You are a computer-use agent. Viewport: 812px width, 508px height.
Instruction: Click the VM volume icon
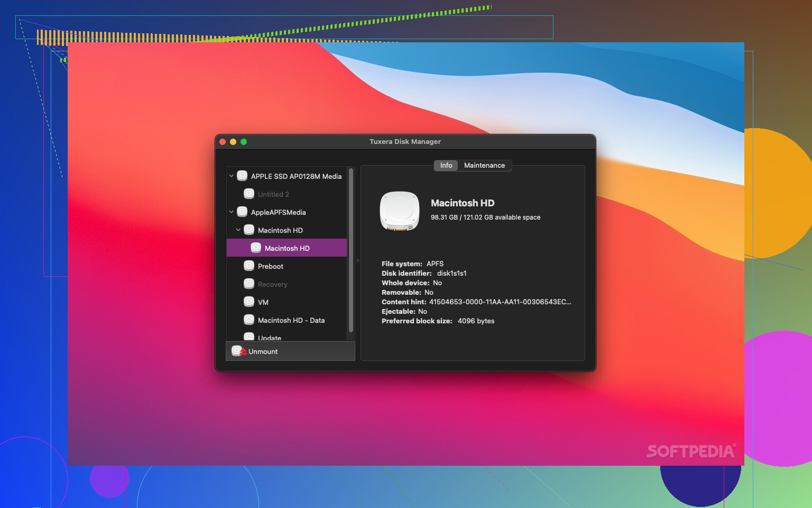(249, 302)
